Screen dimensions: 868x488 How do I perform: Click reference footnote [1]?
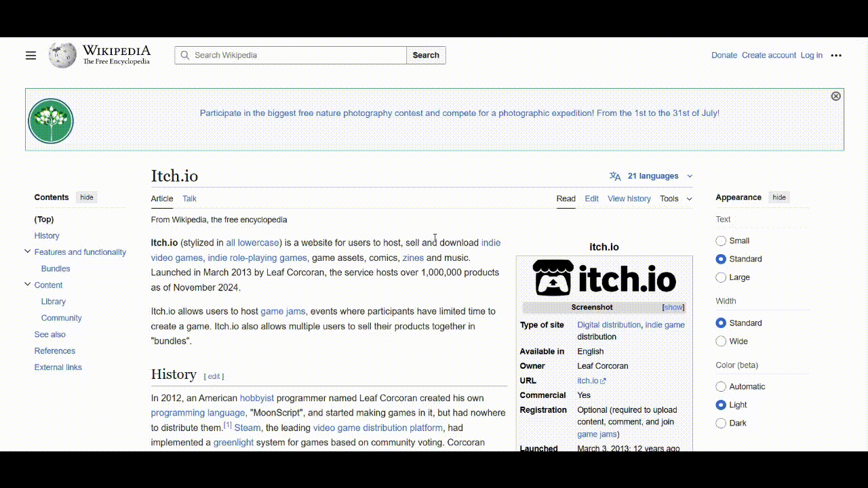pyautogui.click(x=228, y=425)
